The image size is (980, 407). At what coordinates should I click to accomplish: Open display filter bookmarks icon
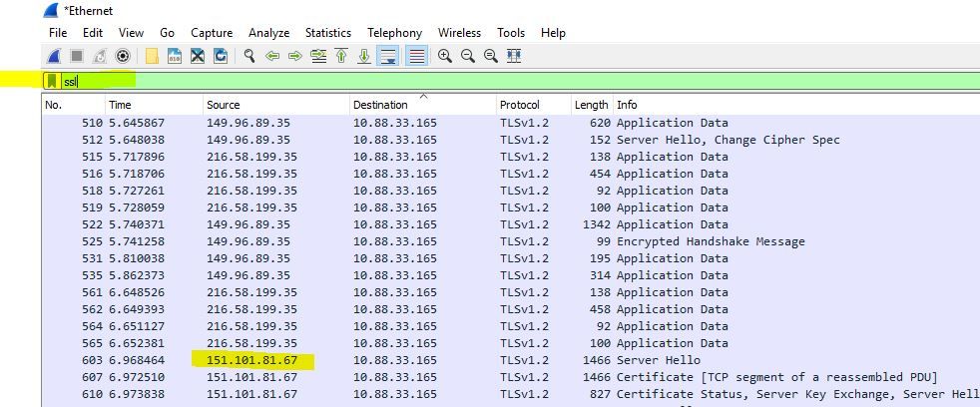coord(52,81)
